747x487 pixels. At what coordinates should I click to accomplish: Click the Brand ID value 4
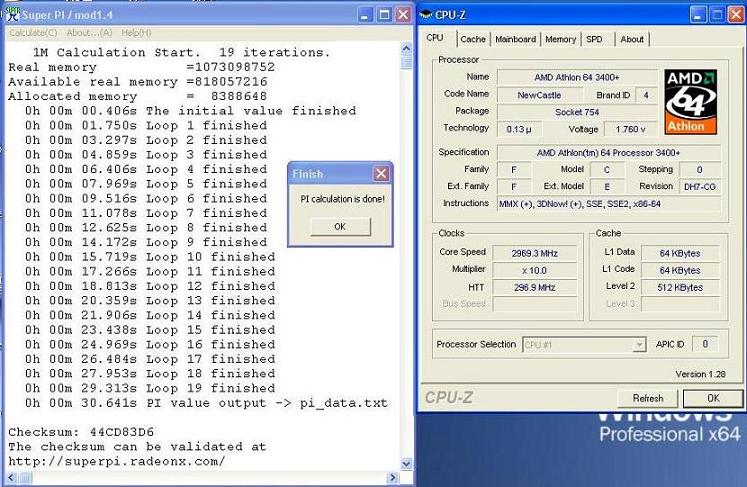646,95
